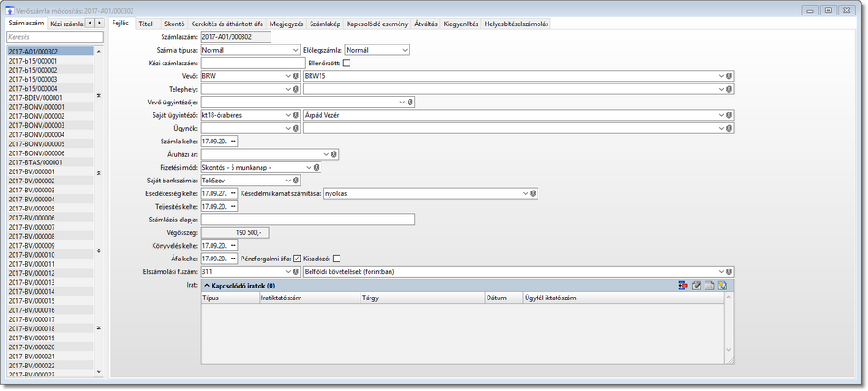Click the Iratiktatószám column header
The width and height of the screenshot is (868, 391).
coord(309,298)
